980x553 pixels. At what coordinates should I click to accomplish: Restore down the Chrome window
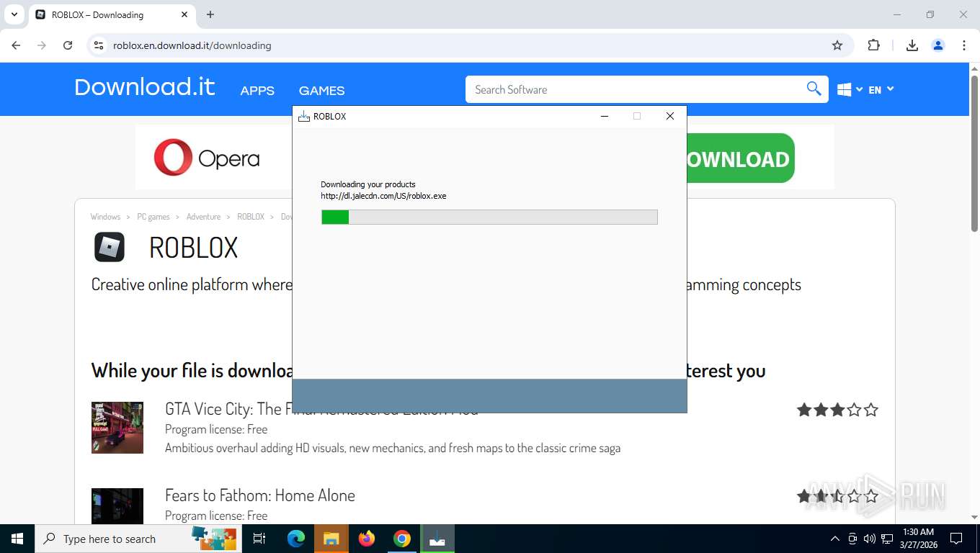930,14
